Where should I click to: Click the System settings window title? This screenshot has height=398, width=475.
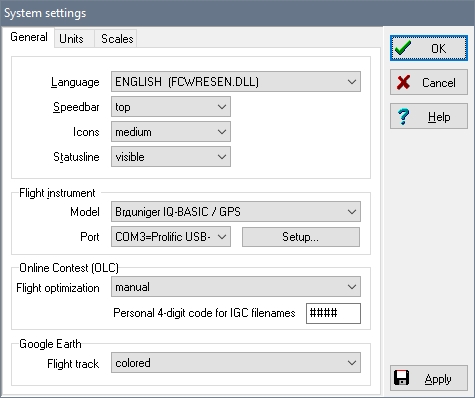[x=45, y=13]
